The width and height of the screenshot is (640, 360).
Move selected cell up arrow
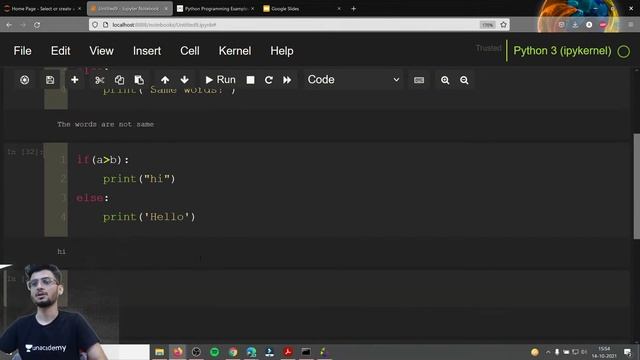(165, 80)
